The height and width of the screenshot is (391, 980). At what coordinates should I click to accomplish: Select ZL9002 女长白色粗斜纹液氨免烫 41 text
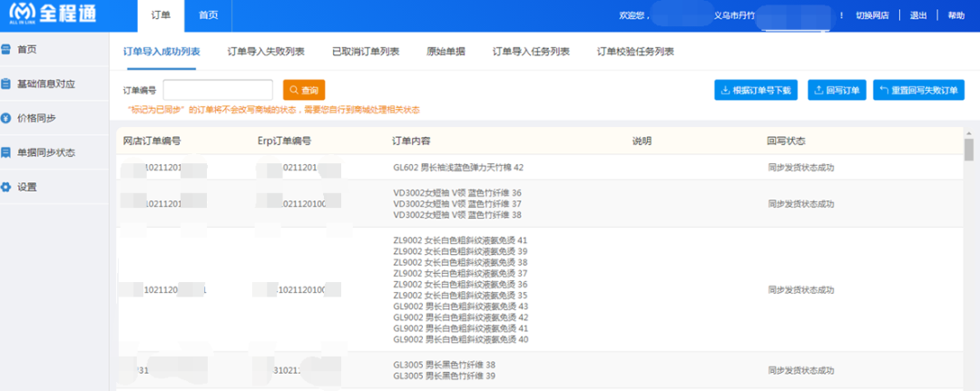pyautogui.click(x=460, y=239)
